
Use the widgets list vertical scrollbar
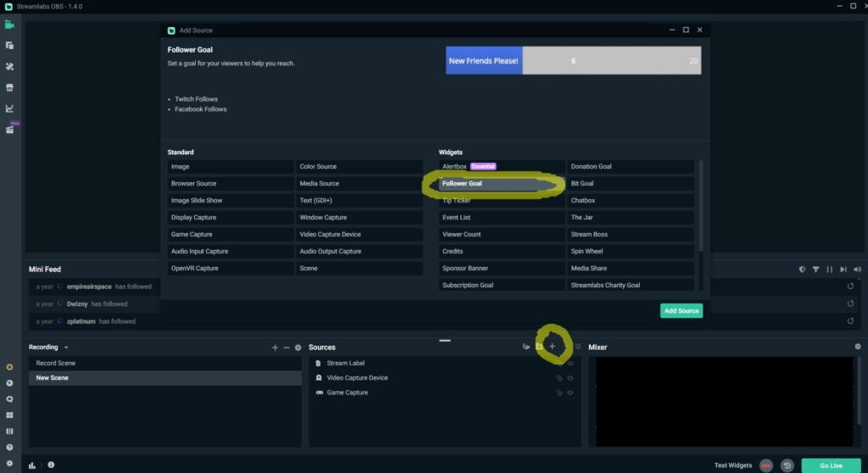click(701, 205)
